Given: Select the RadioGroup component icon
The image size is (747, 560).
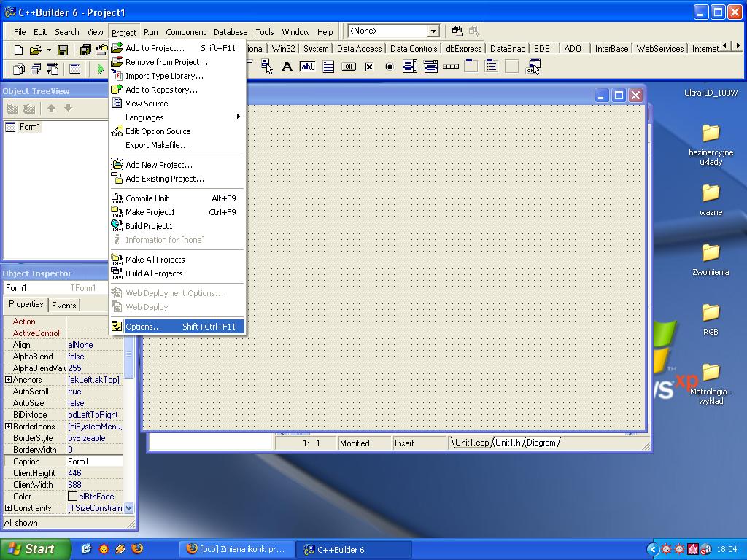Looking at the screenshot, I should pos(492,66).
